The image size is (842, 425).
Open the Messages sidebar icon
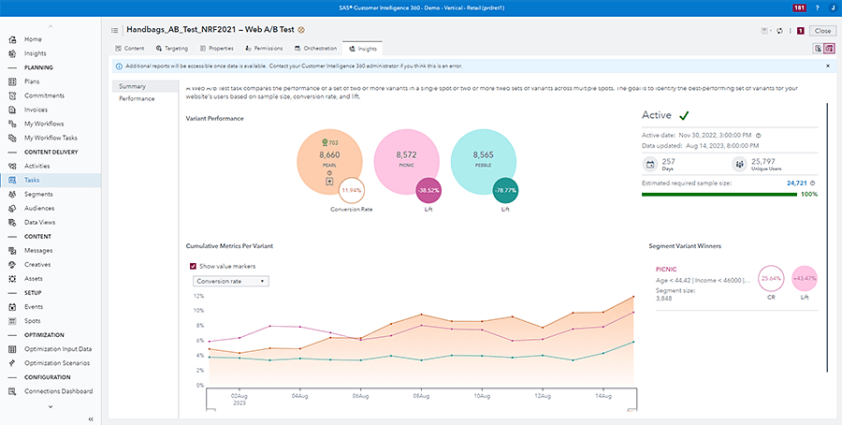tap(12, 250)
